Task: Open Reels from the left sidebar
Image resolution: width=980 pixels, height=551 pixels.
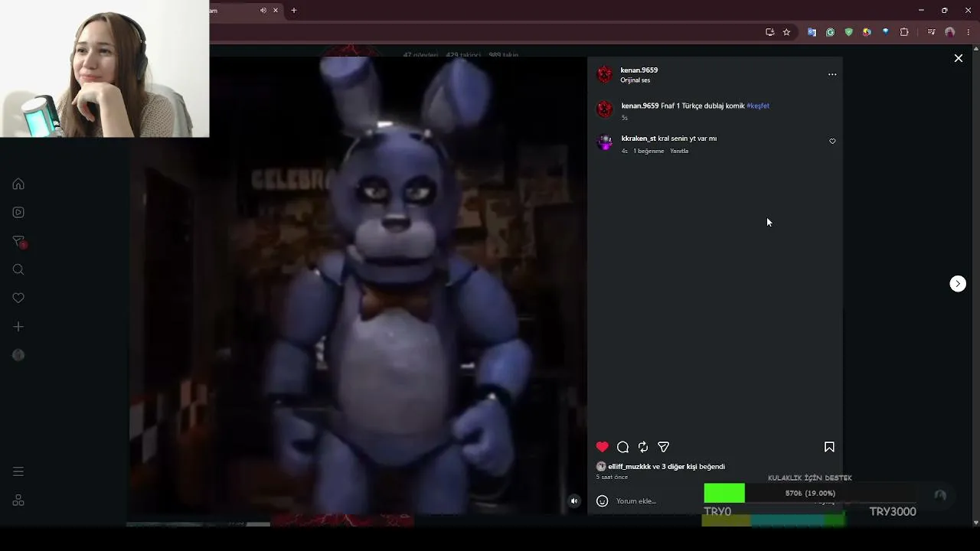Action: point(18,212)
